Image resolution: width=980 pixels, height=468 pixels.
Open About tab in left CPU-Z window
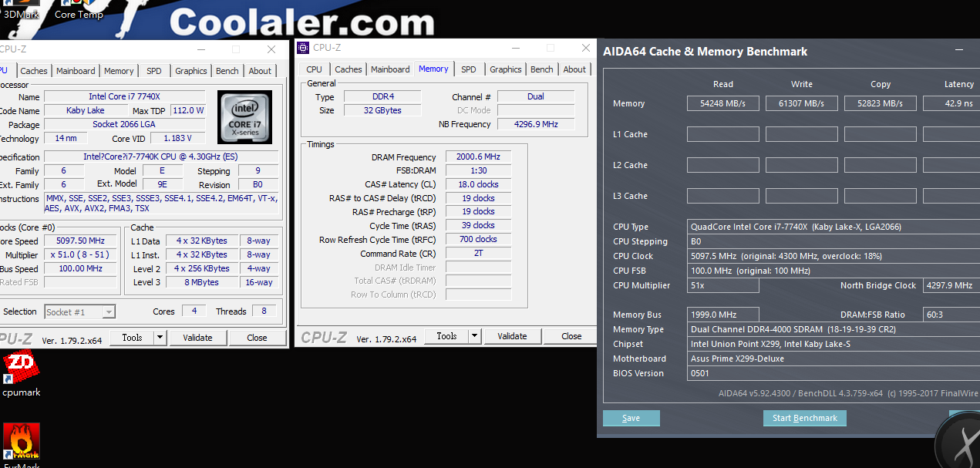coord(260,70)
